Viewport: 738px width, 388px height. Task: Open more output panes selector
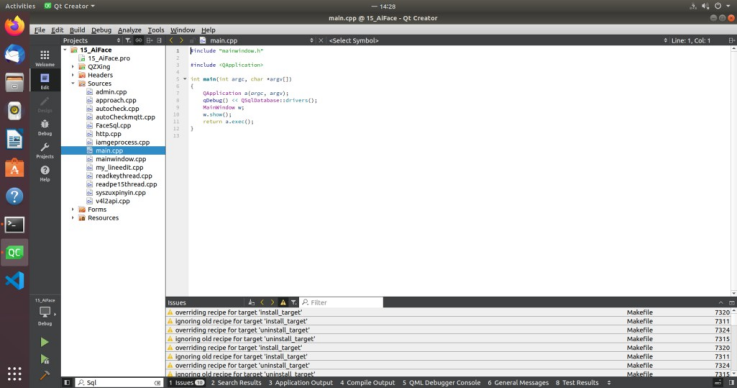pos(609,382)
